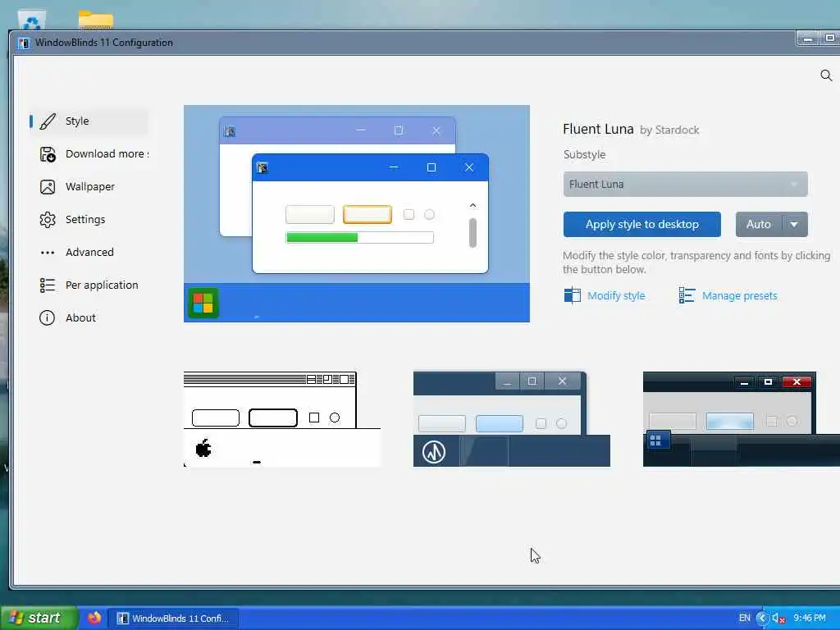Viewport: 840px width, 630px height.
Task: Click the Manage presets link
Action: (x=739, y=295)
